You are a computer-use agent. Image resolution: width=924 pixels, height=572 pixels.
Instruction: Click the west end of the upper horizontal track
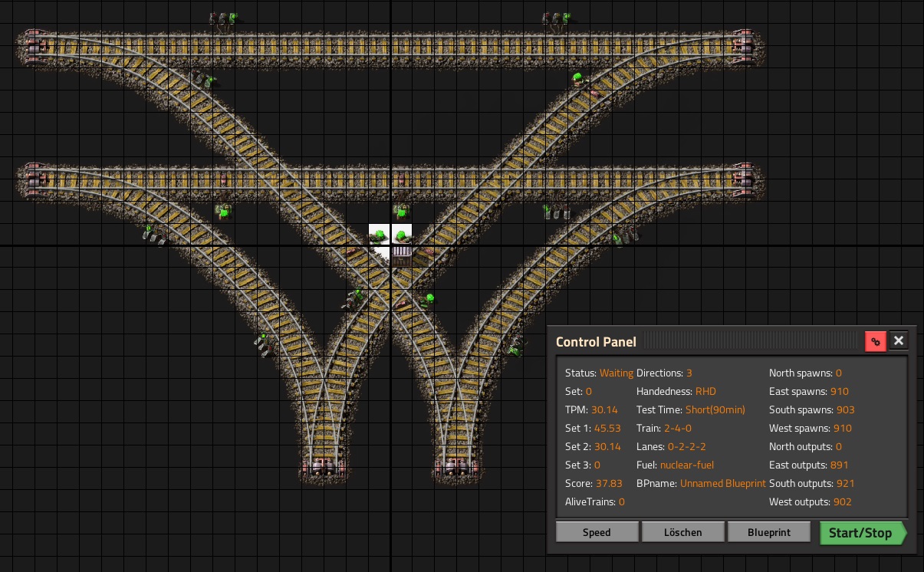coord(32,46)
